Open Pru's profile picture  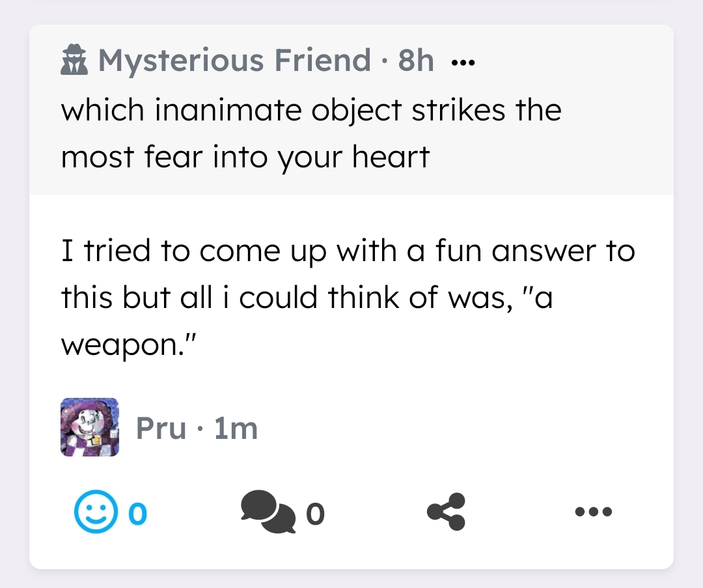click(x=90, y=427)
